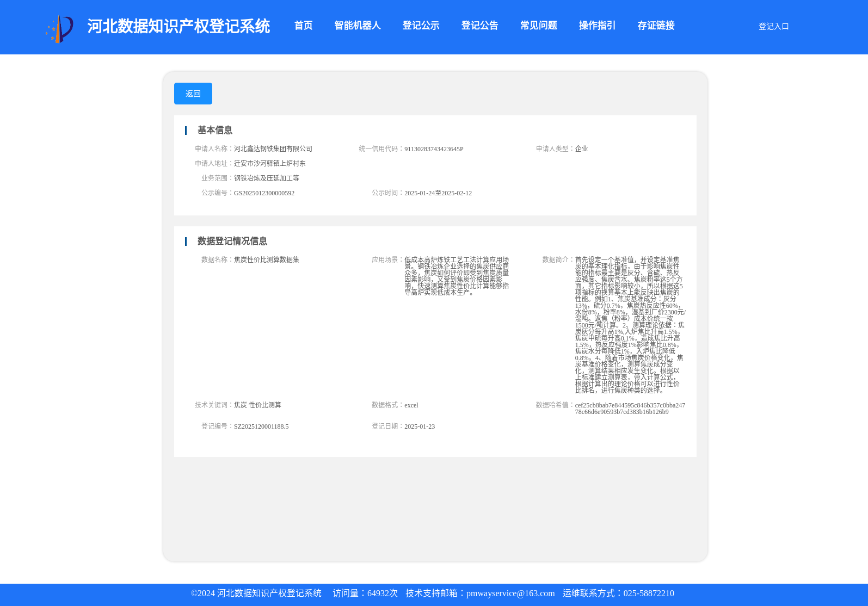Click the 河北数据知识产权登记系统 site title
The height and width of the screenshot is (606, 868).
178,26
